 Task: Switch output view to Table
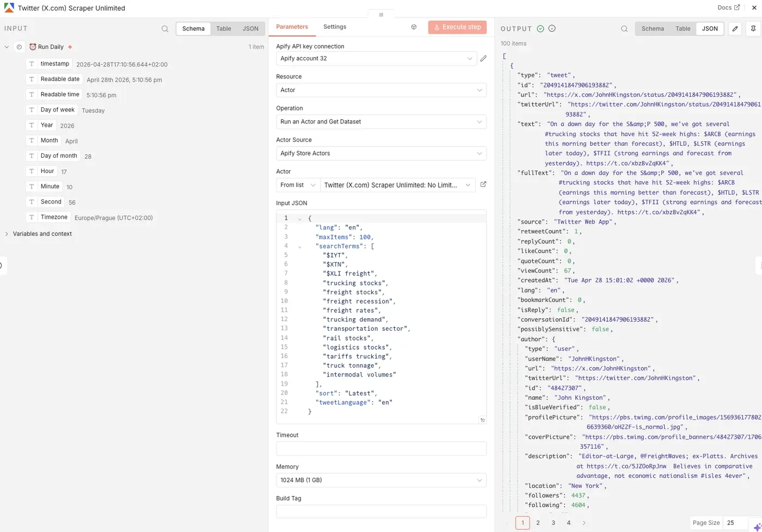coord(683,28)
